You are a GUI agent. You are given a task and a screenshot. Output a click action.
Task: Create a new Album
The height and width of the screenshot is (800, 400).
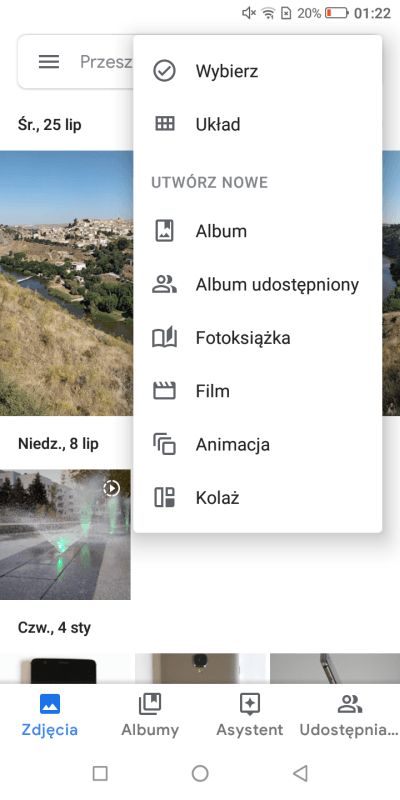(x=258, y=231)
